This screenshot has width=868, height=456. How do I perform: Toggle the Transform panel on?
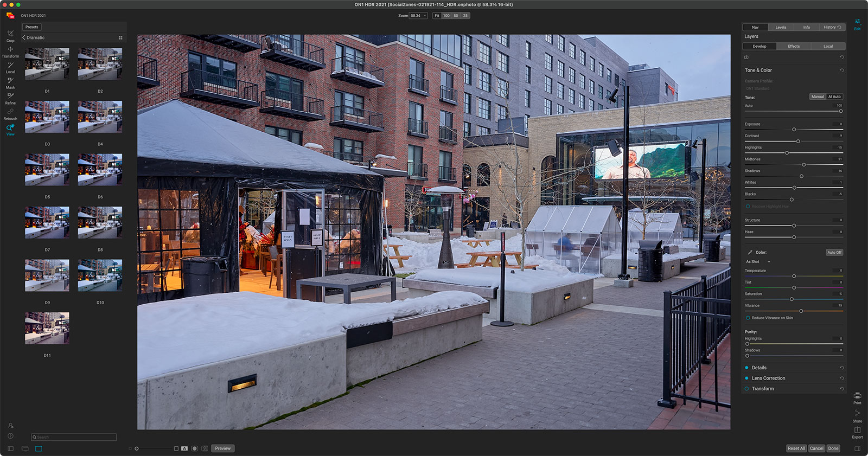click(x=746, y=389)
